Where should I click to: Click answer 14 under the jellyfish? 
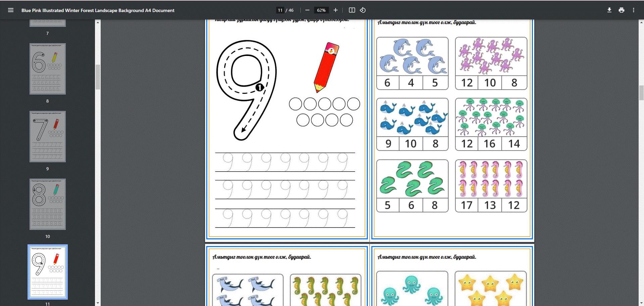[514, 144]
